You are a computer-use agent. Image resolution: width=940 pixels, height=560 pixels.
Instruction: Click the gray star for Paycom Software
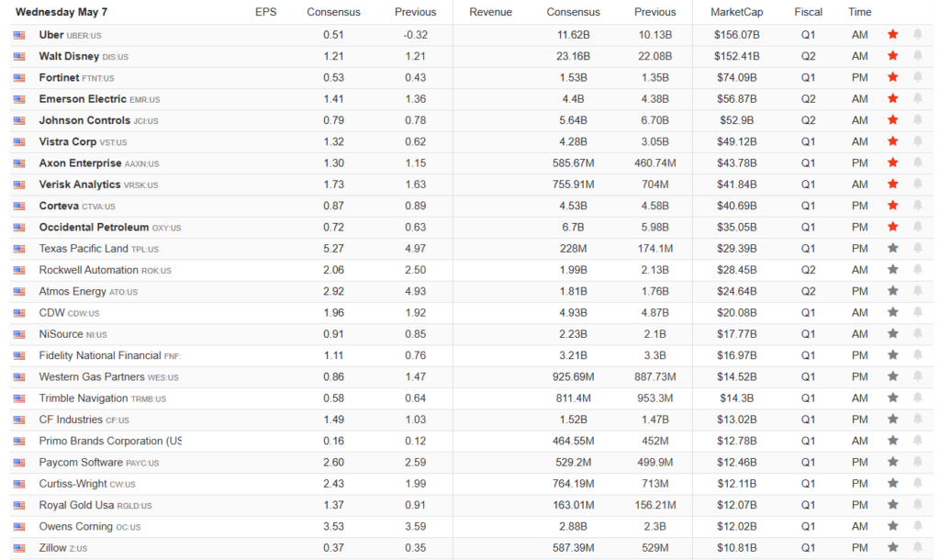point(892,463)
